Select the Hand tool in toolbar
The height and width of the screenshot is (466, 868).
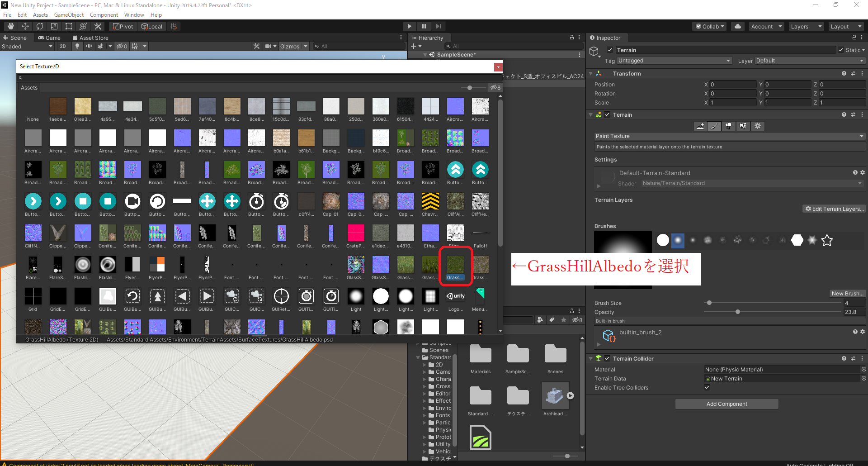click(x=11, y=26)
